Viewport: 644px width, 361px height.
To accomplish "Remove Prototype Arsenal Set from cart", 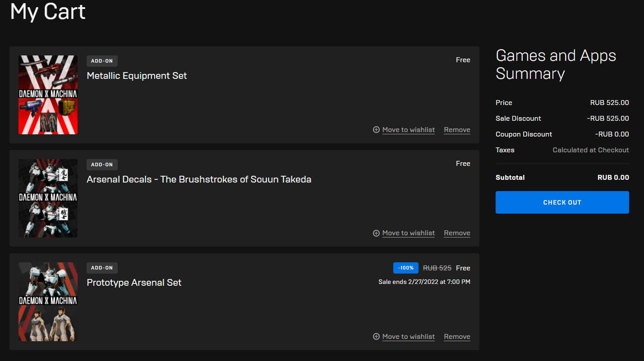I will point(457,337).
